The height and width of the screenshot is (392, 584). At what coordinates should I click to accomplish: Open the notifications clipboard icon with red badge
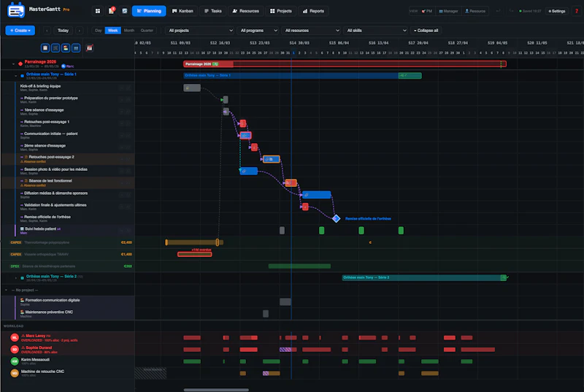111,11
